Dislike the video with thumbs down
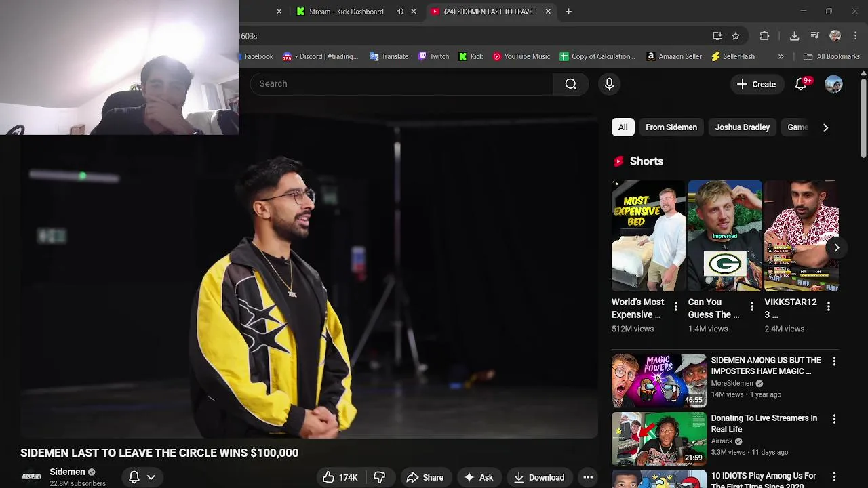 click(380, 477)
